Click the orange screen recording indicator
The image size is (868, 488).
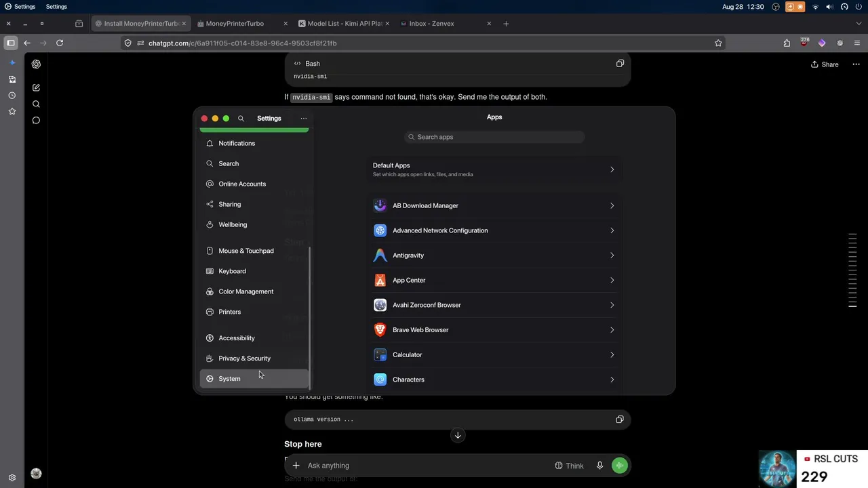795,7
